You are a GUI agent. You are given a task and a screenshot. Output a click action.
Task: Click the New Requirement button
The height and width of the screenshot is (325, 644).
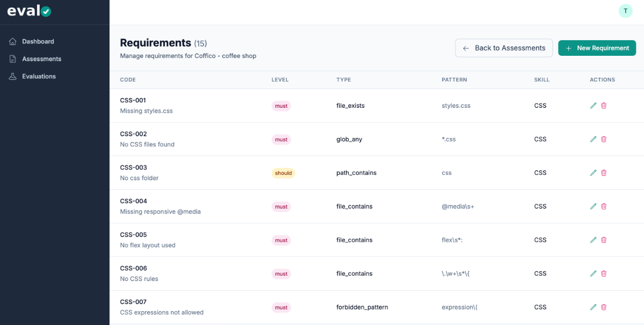(x=597, y=48)
